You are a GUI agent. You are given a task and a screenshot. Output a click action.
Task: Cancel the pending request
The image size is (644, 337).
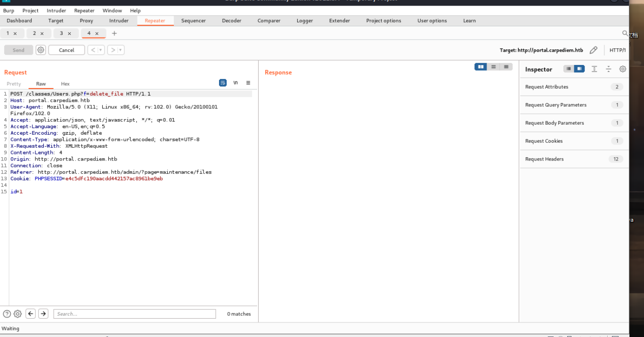tap(66, 50)
